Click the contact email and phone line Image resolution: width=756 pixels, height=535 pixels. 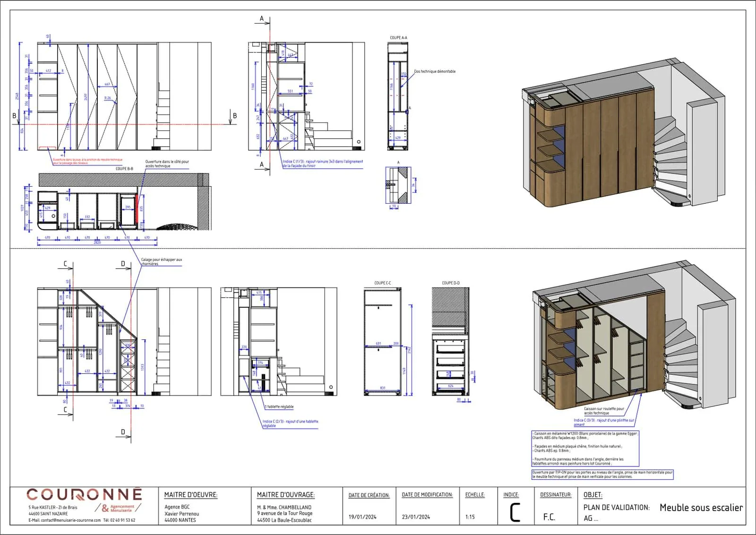coord(82,520)
